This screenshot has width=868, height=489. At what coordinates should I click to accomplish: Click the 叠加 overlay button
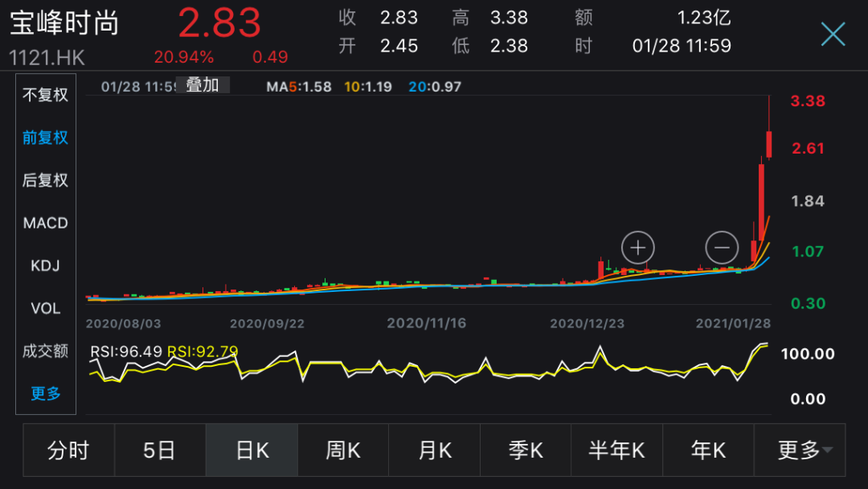point(203,85)
